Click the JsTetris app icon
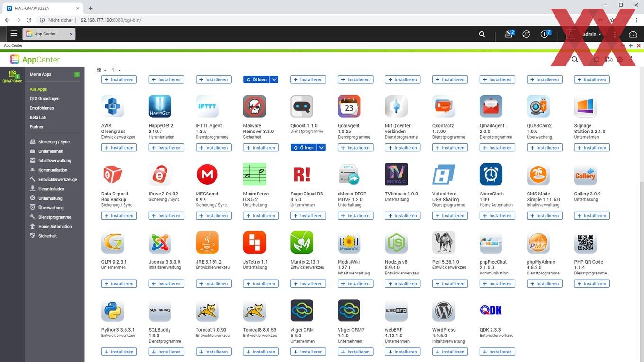This screenshot has height=362, width=644. coord(255,242)
